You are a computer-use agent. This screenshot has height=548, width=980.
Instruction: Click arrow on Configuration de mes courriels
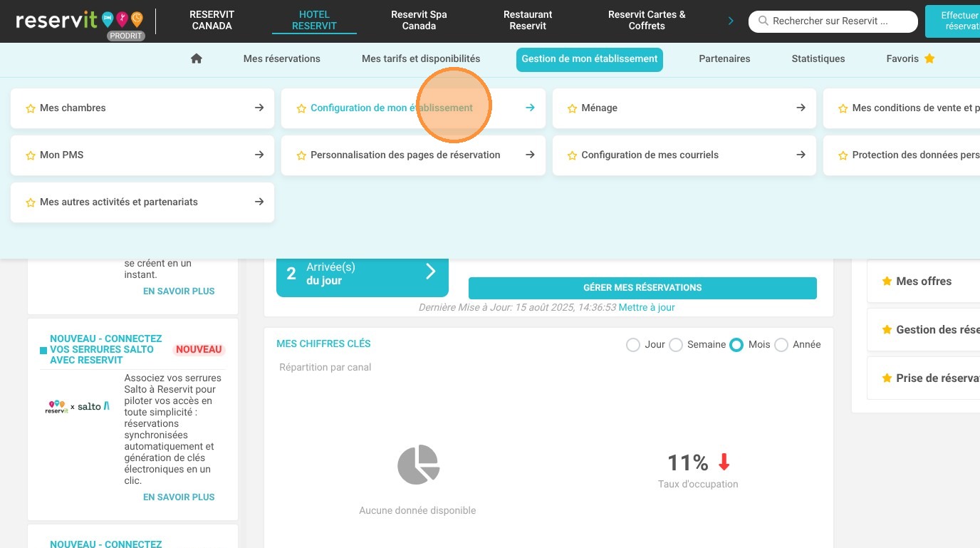[801, 155]
